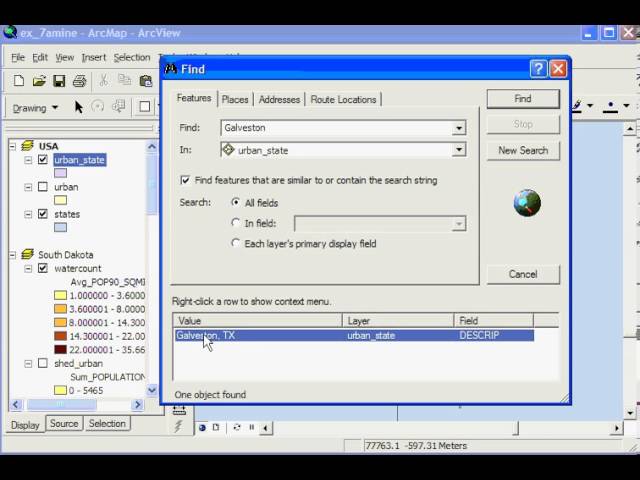Switch to Layout View page icon
The image size is (640, 480).
216,427
